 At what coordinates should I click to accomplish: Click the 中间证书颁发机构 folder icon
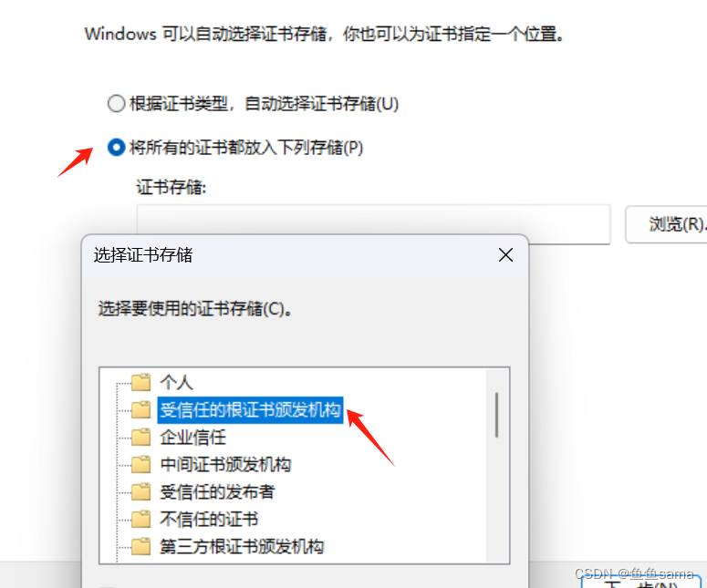141,465
